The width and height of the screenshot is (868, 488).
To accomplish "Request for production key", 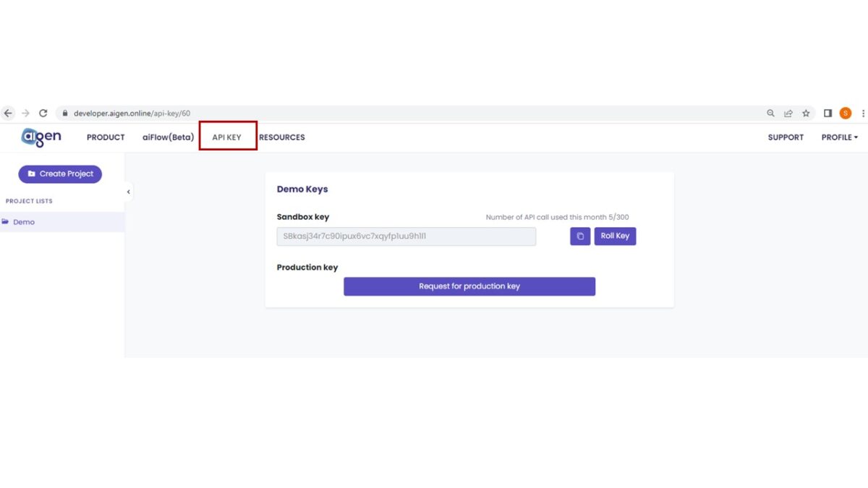I will click(x=469, y=286).
